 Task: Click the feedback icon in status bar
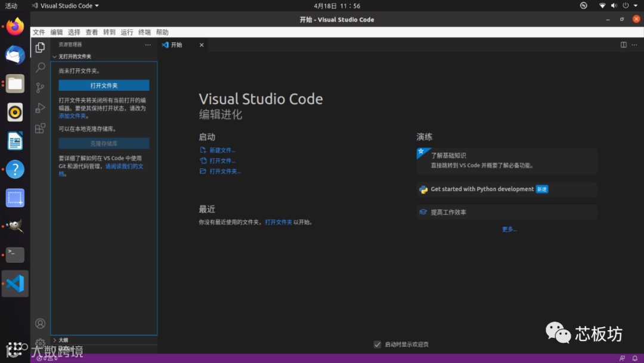pos(622,358)
